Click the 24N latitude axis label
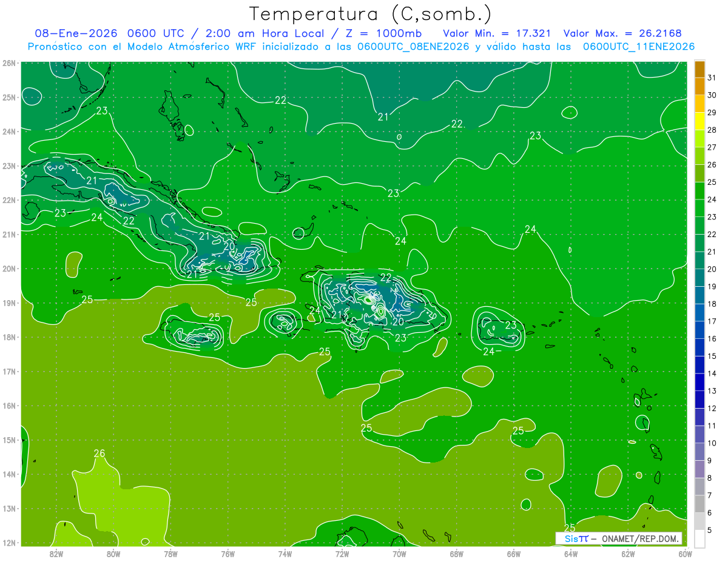 pyautogui.click(x=9, y=132)
